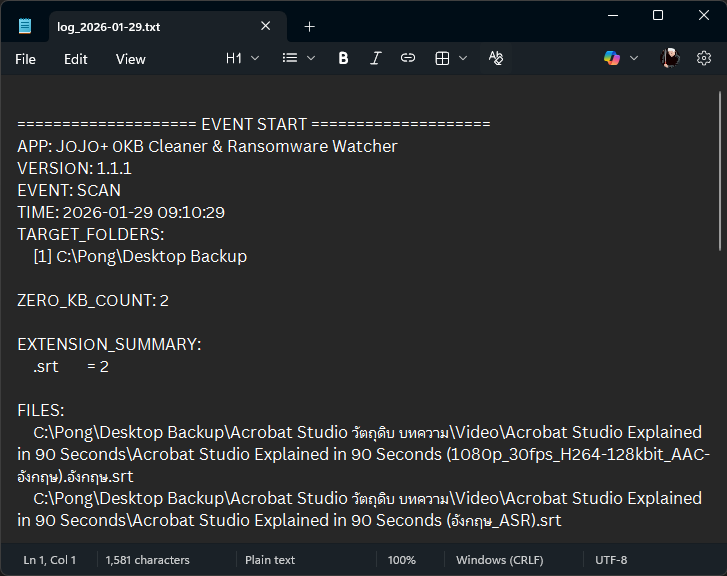Viewport: 727px width, 576px height.
Task: Click the UTF-8 encoding entry
Action: click(611, 560)
